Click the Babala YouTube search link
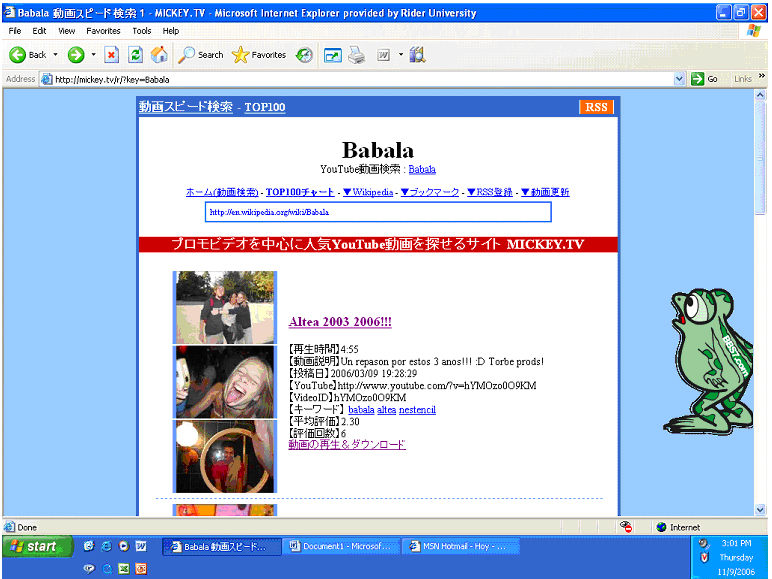The image size is (772, 579). 422,169
